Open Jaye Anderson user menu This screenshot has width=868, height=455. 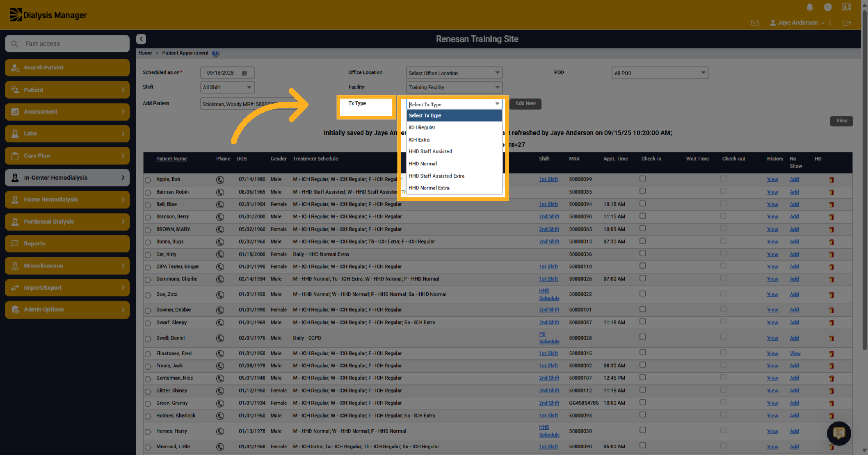[x=797, y=23]
